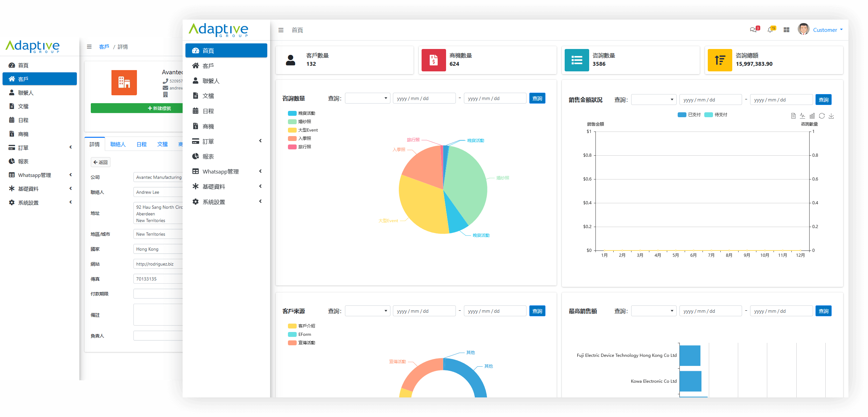
Task: Click start date field in 客戶來源 panel
Action: pyautogui.click(x=424, y=311)
